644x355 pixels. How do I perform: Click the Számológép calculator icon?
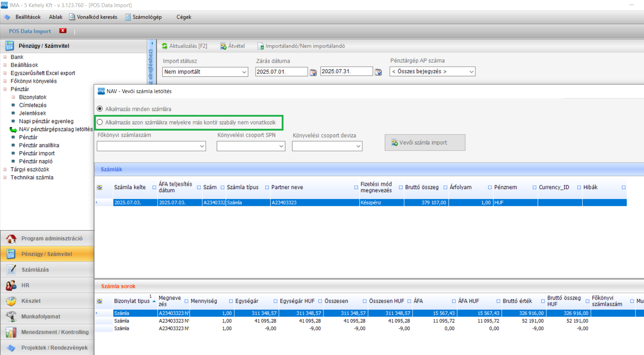pyautogui.click(x=128, y=17)
